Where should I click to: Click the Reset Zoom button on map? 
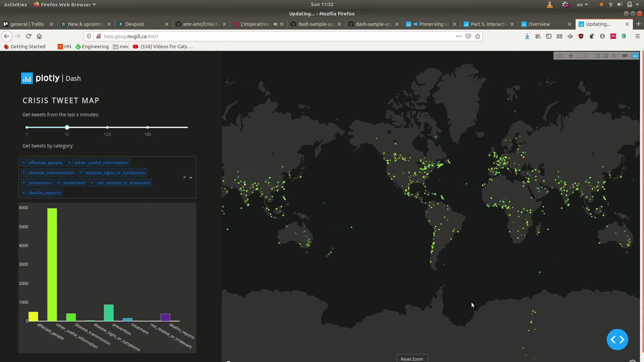[x=412, y=358]
